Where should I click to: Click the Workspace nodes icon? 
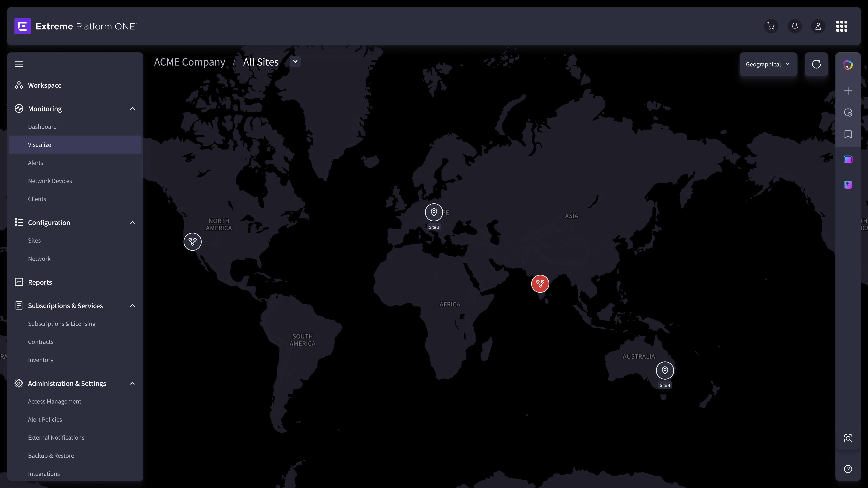point(19,85)
